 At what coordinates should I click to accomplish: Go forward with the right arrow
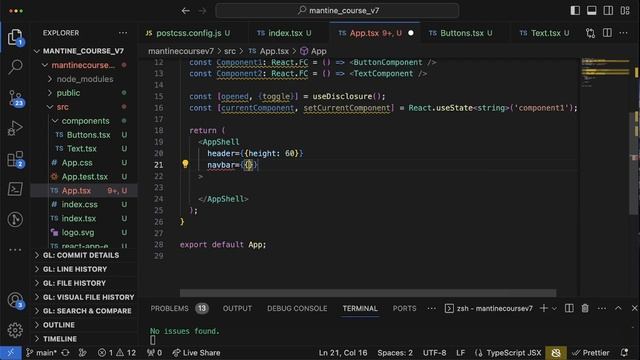[x=202, y=11]
